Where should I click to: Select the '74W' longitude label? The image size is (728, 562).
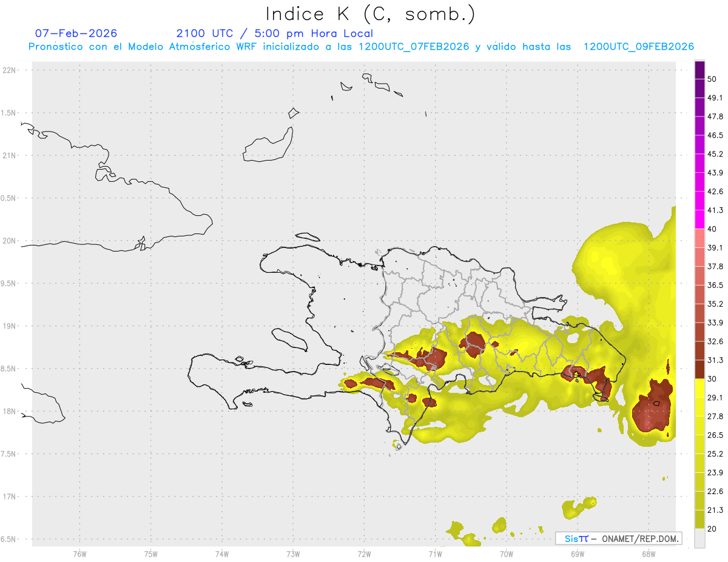(222, 554)
